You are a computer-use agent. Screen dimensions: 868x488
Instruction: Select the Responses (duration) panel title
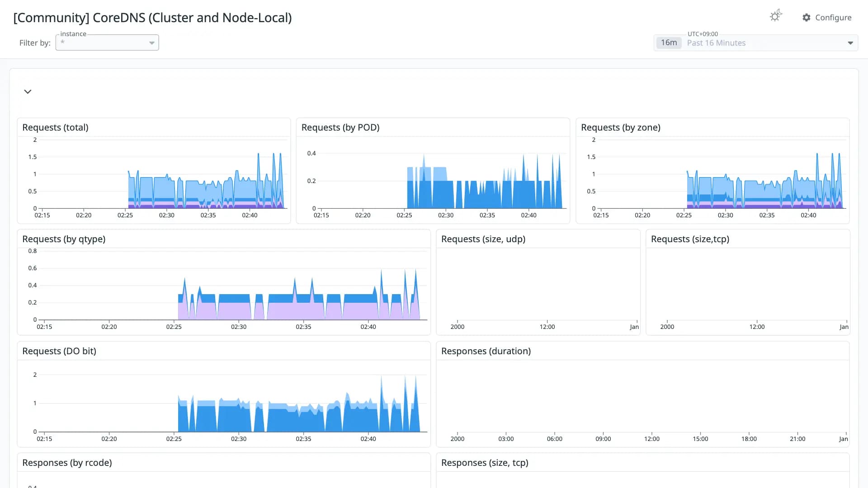486,351
